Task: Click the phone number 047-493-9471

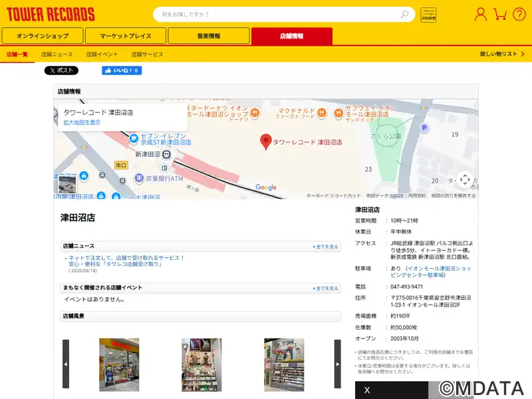Action: pos(406,287)
